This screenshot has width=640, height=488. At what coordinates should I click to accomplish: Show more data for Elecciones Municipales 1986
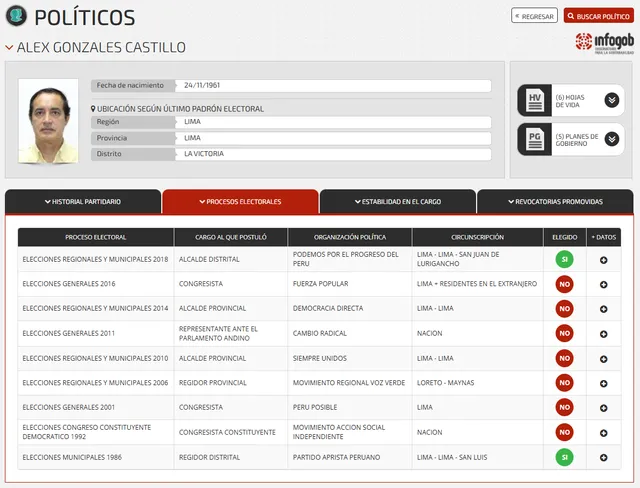(x=603, y=457)
